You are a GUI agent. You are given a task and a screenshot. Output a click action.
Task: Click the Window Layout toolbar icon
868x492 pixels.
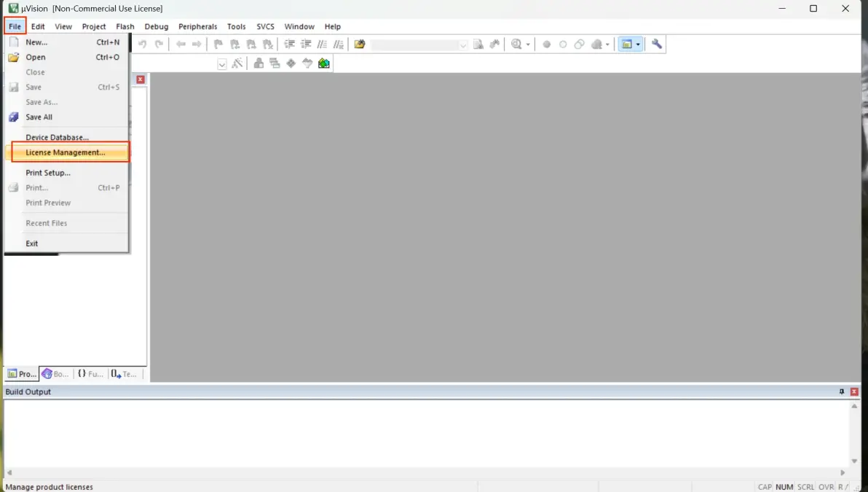pyautogui.click(x=627, y=44)
